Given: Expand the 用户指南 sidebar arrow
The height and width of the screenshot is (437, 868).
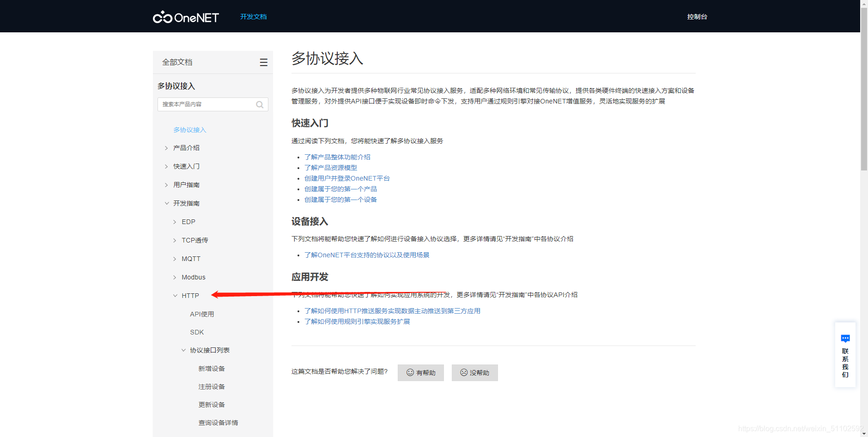Looking at the screenshot, I should pos(166,185).
